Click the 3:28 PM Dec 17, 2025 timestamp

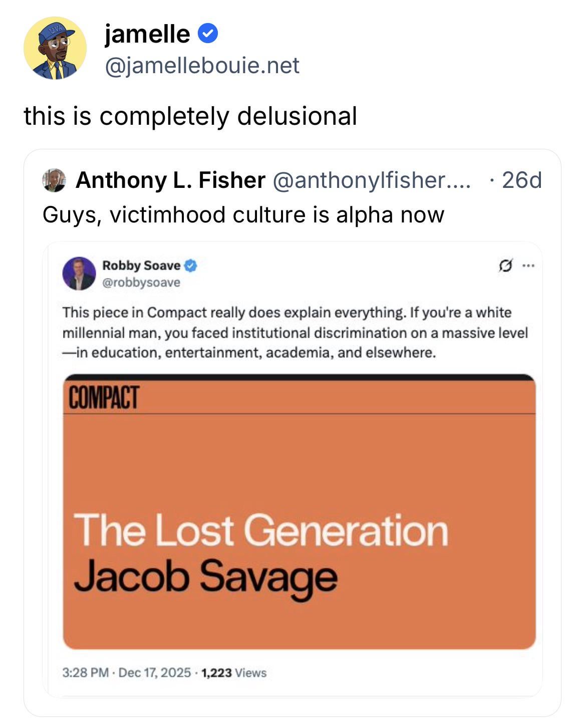pos(126,672)
